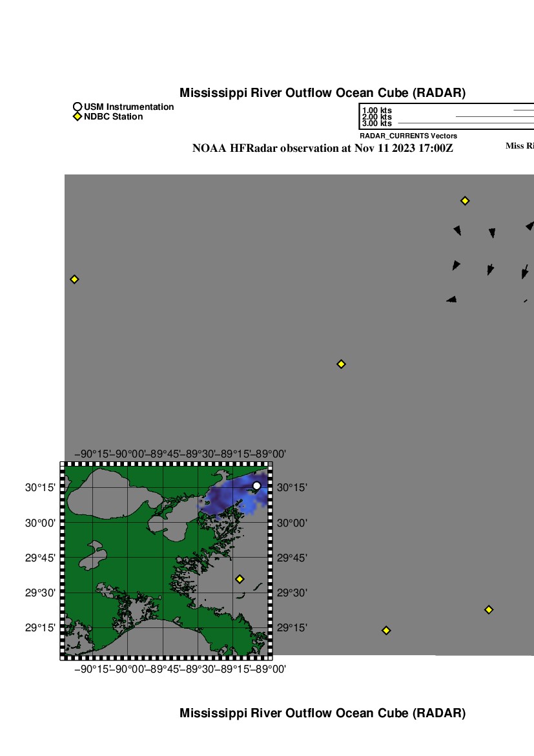Click the top Mississippi River Outflow title

click(x=322, y=93)
